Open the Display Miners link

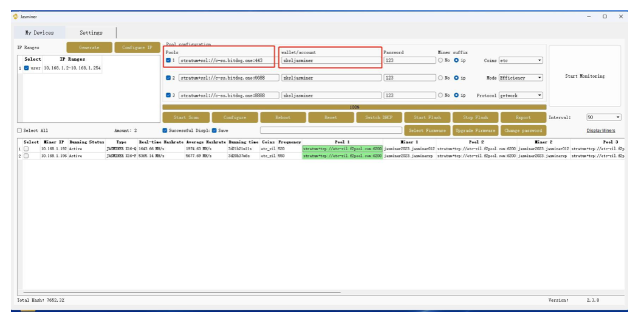600,131
